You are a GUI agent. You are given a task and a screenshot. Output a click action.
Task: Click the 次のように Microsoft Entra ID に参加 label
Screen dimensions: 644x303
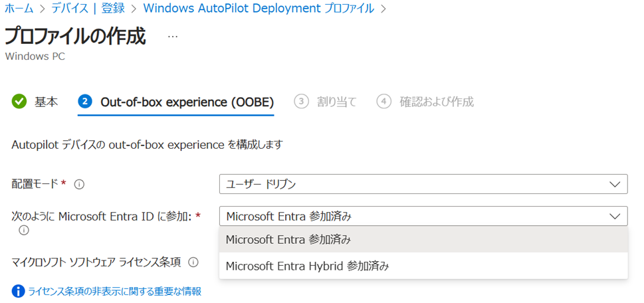102,216
